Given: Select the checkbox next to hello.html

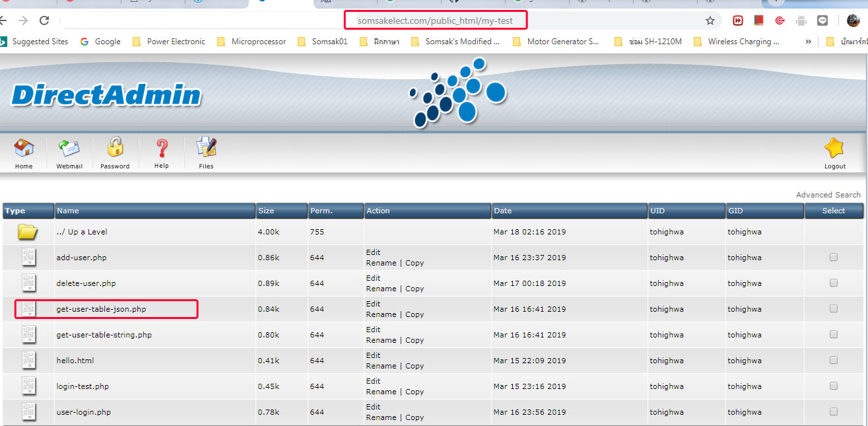Looking at the screenshot, I should (833, 360).
